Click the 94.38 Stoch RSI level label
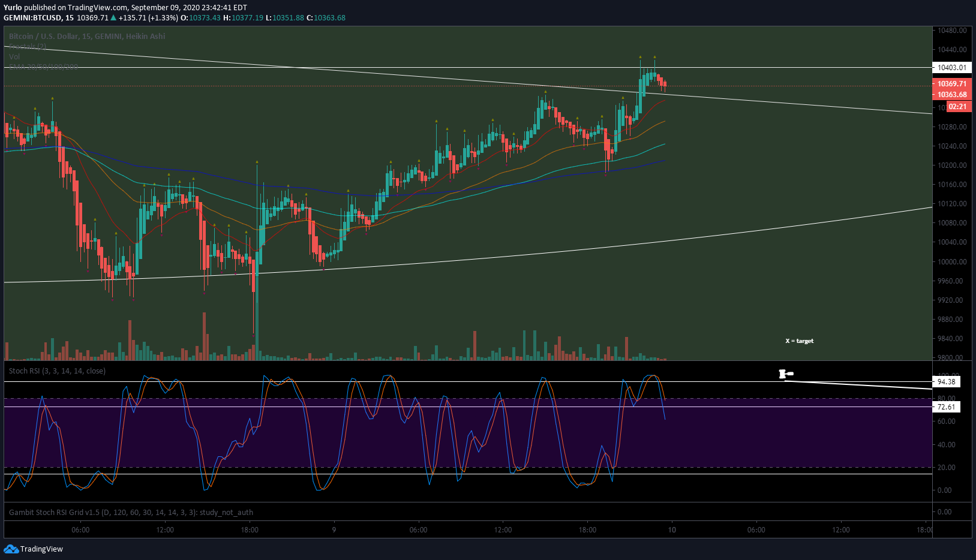The width and height of the screenshot is (976, 560). pyautogui.click(x=946, y=382)
